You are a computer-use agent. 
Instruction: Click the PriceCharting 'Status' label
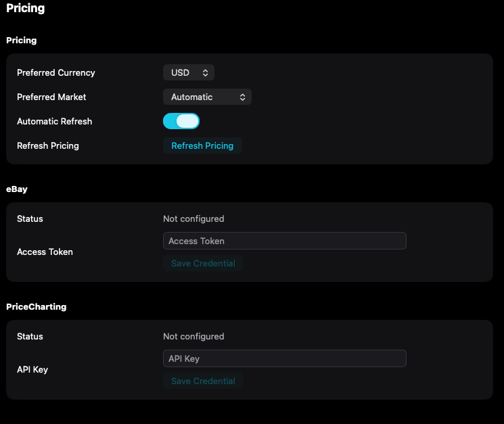30,336
